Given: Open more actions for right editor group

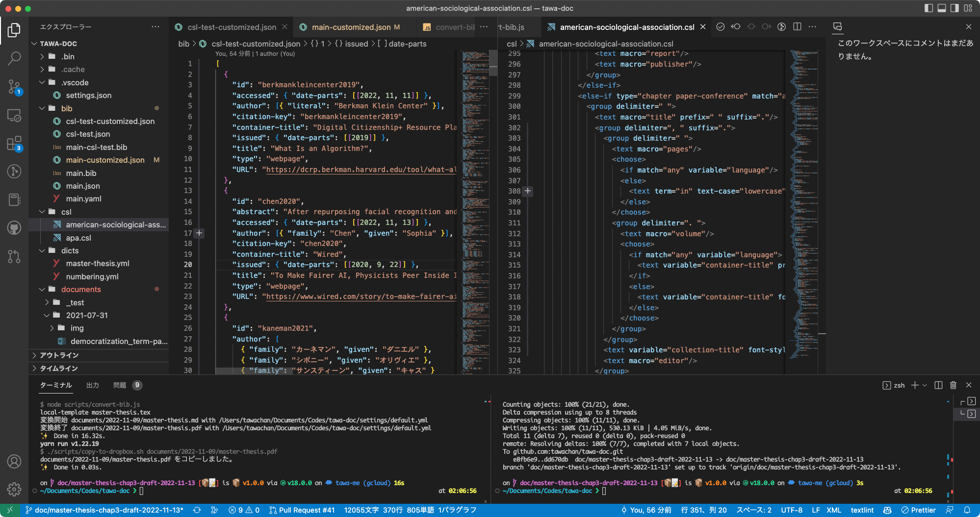Looking at the screenshot, I should (x=812, y=27).
